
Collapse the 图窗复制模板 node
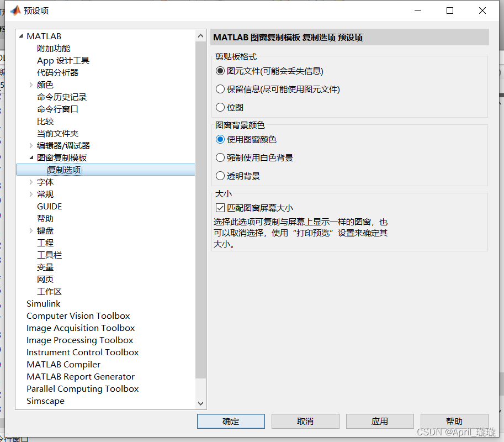[x=33, y=157]
